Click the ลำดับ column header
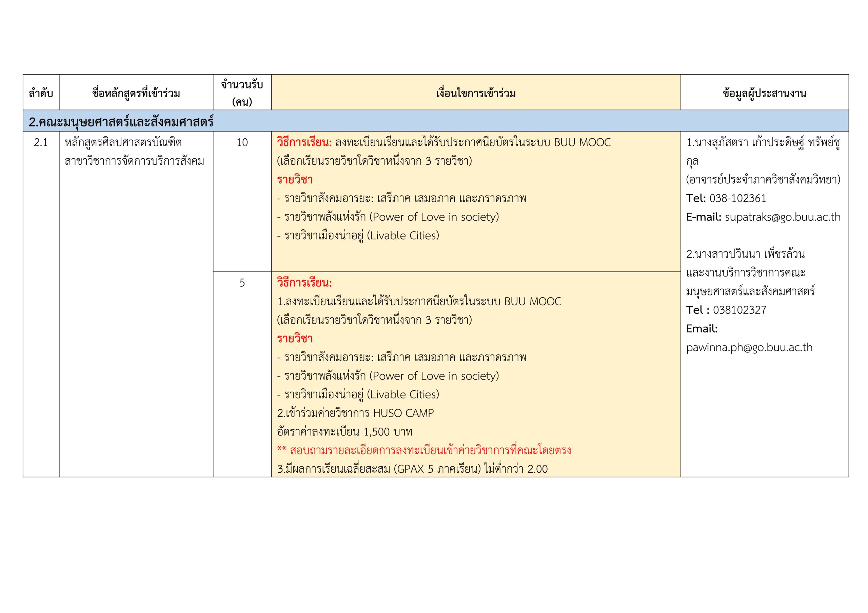This screenshot has height=613, width=868. pos(41,93)
